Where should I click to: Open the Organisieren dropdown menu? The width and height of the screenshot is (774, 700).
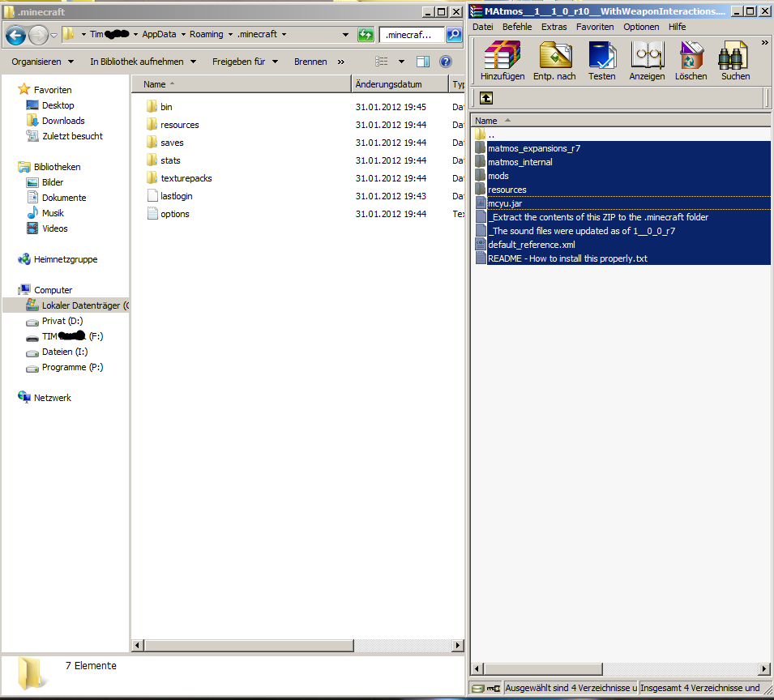(x=42, y=62)
